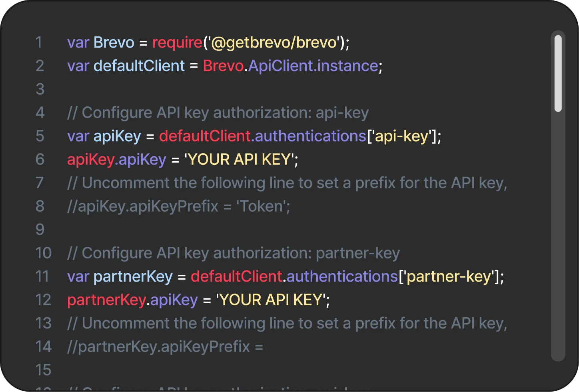Viewport: 579px width, 392px height.
Task: Click the scrollbar track below the thumb
Action: [x=558, y=240]
